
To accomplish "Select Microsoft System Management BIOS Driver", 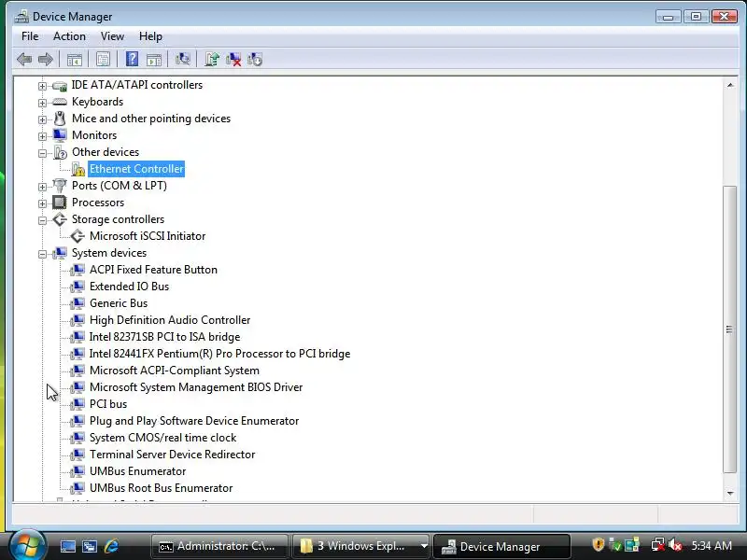I will pyautogui.click(x=196, y=387).
